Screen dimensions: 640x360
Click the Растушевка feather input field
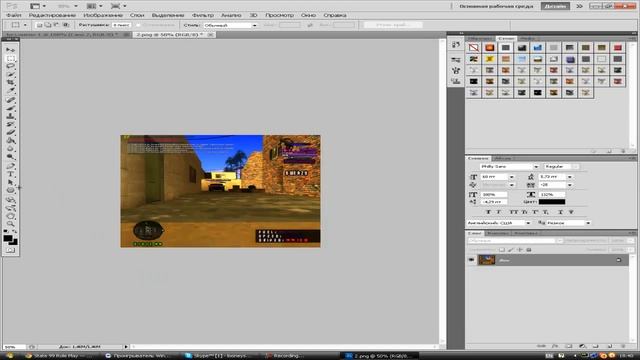pyautogui.click(x=121, y=25)
